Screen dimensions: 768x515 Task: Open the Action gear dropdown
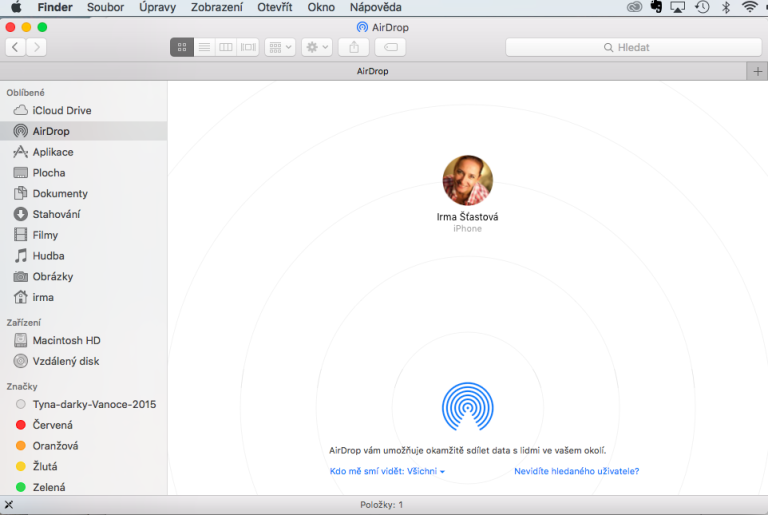pos(317,47)
